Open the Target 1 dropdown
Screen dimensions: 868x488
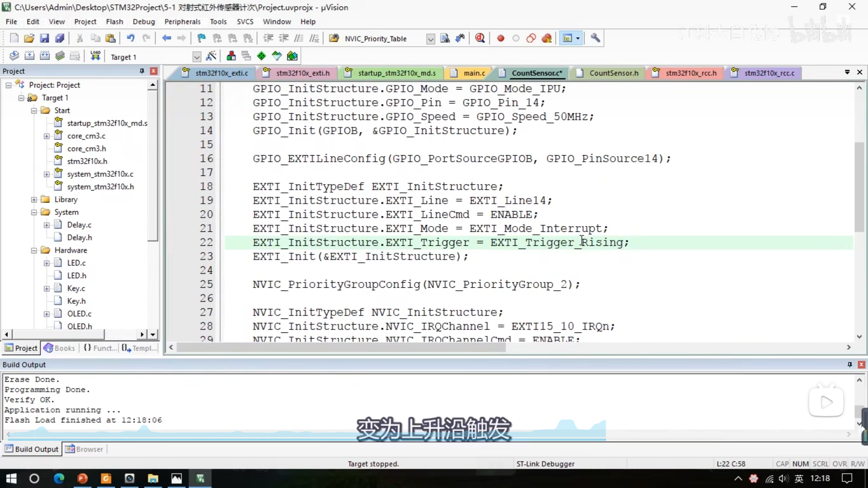point(196,57)
